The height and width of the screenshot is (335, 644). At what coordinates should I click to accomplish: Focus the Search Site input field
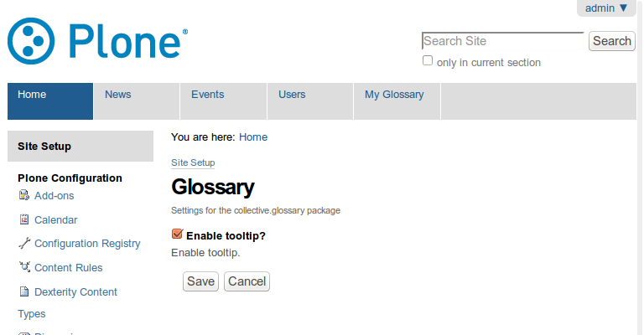click(503, 41)
